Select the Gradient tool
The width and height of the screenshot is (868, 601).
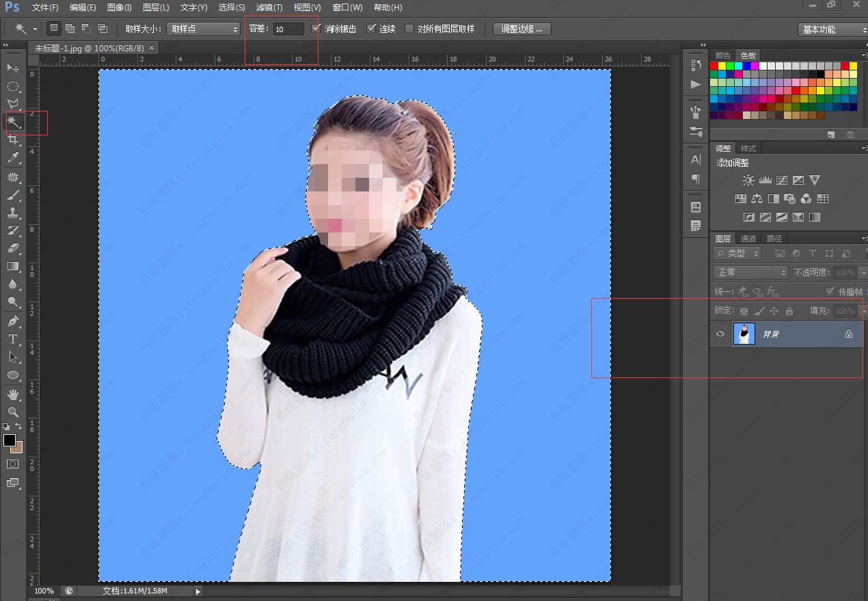pyautogui.click(x=13, y=266)
